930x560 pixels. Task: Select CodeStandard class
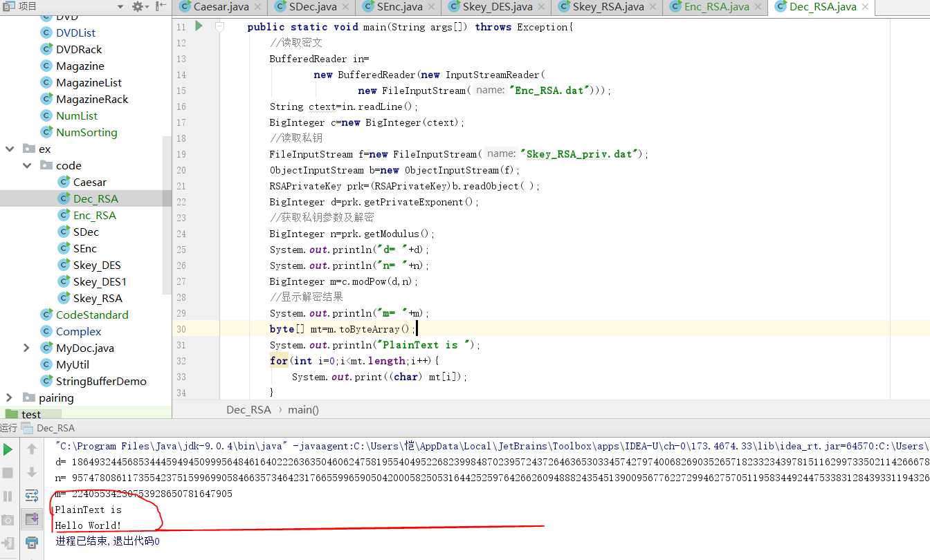(92, 315)
